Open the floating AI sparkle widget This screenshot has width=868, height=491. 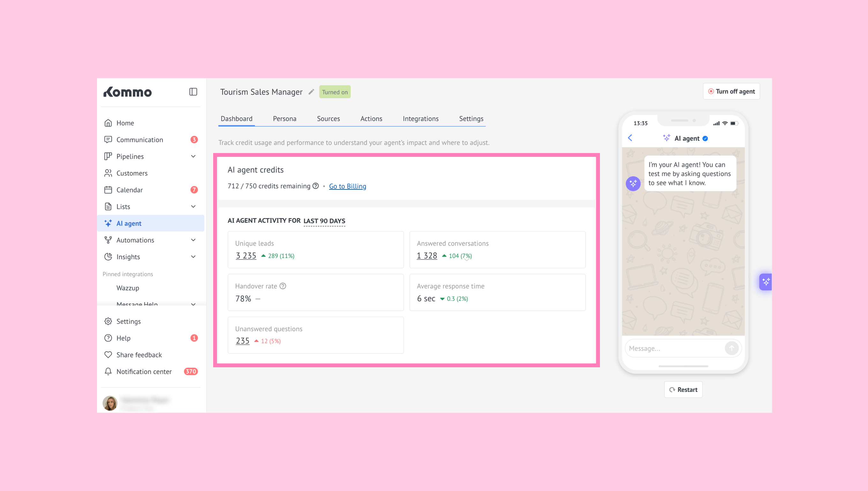tap(766, 282)
